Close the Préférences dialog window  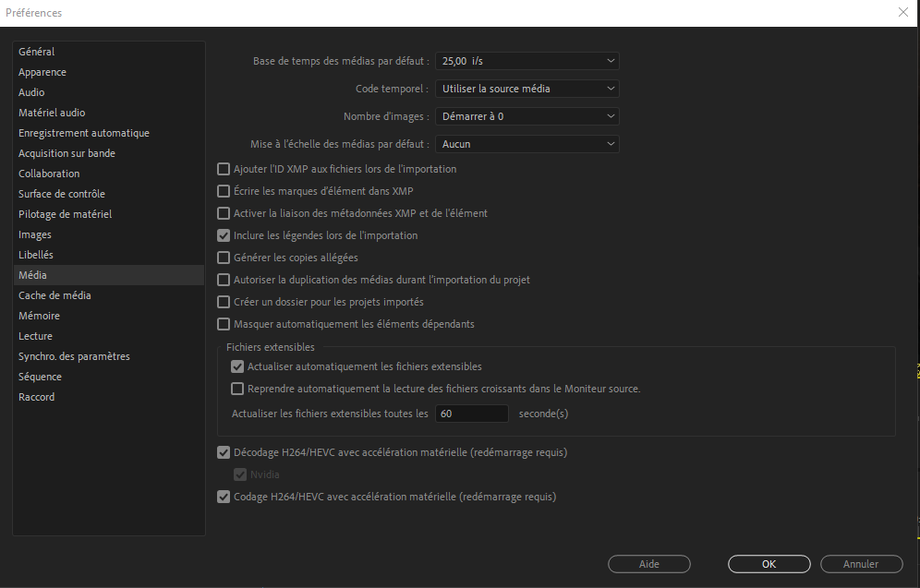tap(903, 12)
